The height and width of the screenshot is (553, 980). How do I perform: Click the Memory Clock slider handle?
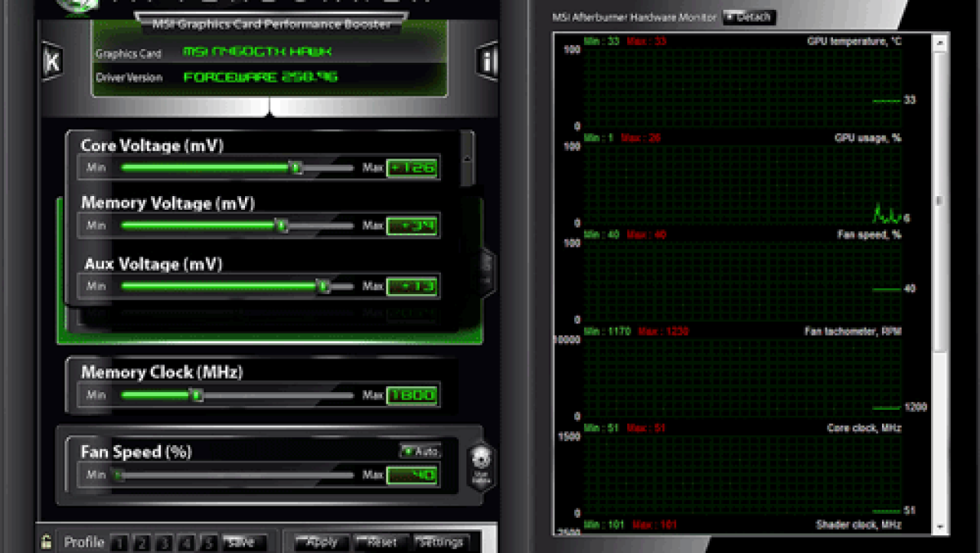[197, 395]
